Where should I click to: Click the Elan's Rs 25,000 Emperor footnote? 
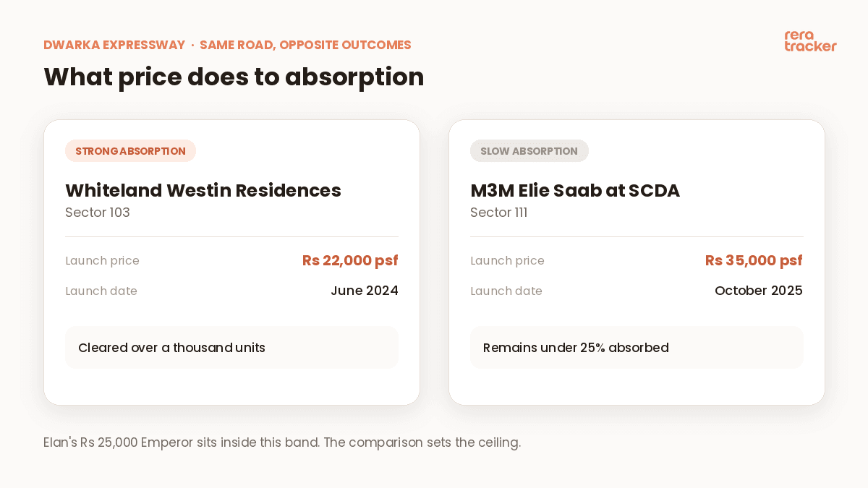[x=282, y=442]
